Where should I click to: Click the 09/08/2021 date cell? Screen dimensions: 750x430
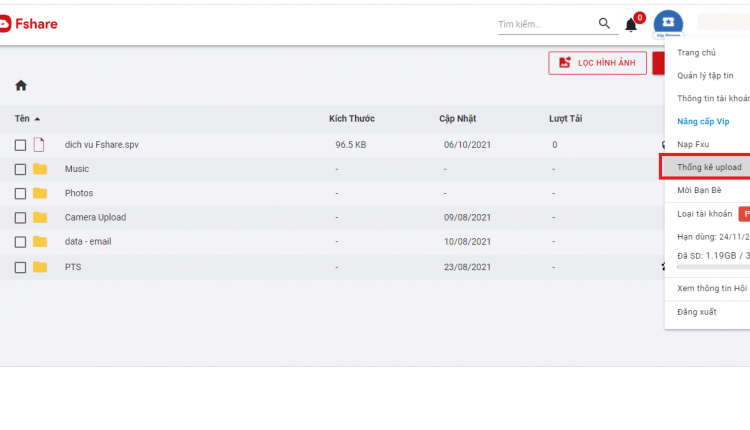click(x=467, y=217)
